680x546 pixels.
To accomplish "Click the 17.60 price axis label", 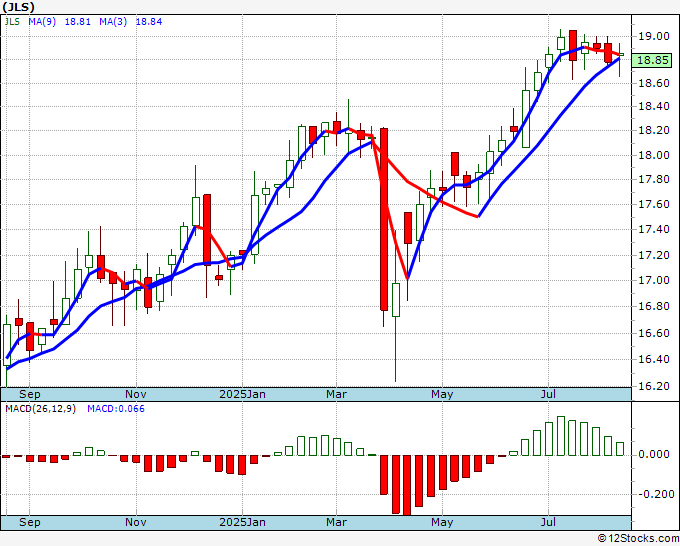I will coord(654,204).
